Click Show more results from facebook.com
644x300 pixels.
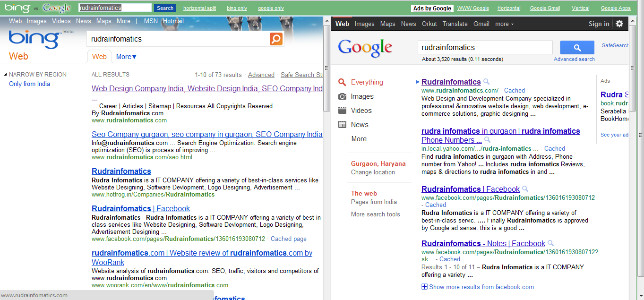481,287
